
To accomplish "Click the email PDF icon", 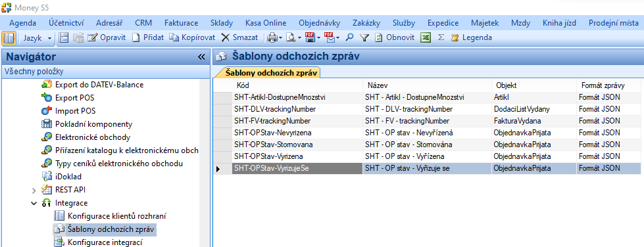I will [330, 37].
